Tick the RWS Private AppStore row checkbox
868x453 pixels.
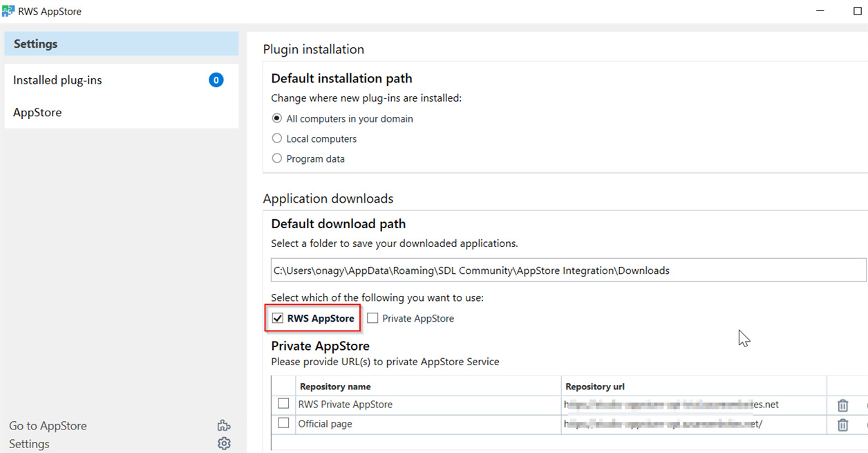pyautogui.click(x=283, y=403)
